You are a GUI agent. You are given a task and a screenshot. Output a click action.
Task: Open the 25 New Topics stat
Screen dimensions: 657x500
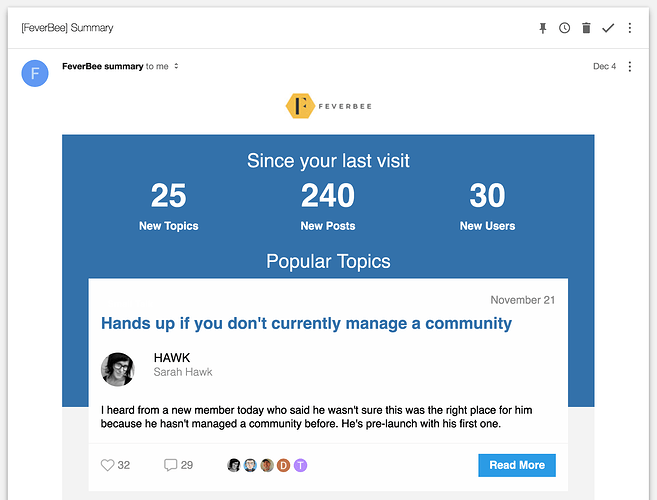coord(168,205)
